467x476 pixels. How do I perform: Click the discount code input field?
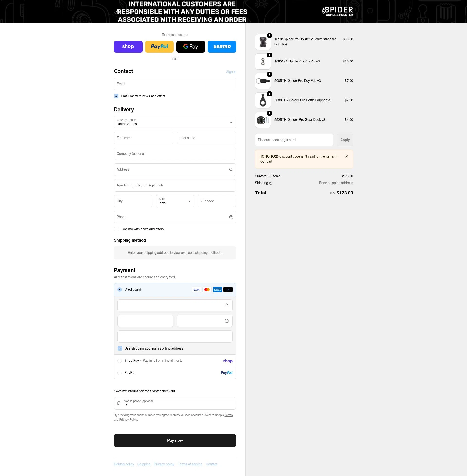pos(294,140)
